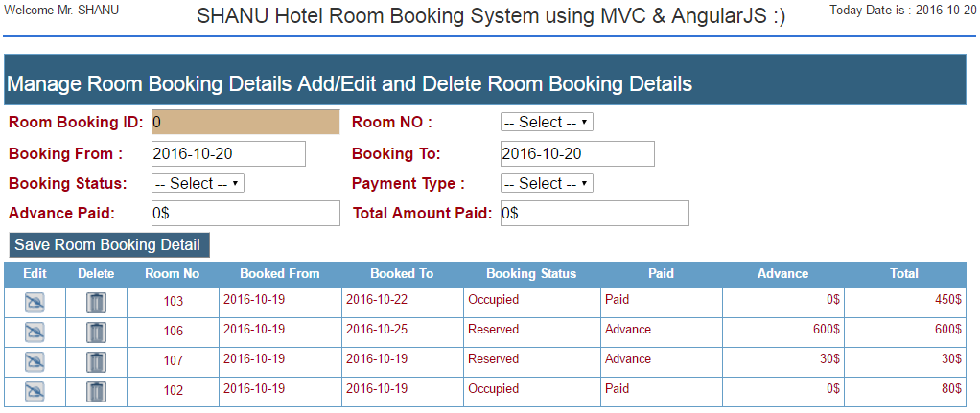Edit the room 103 booking
980x413 pixels.
(35, 303)
